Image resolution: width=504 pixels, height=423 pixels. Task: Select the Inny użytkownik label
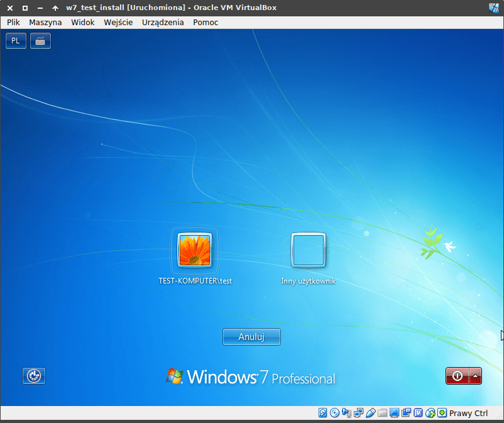309,281
